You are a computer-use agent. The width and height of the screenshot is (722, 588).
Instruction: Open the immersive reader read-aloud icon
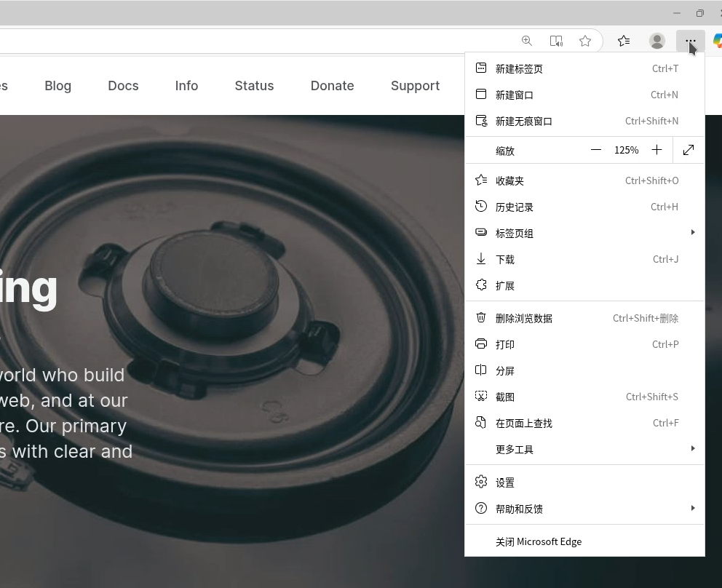[x=556, y=41]
